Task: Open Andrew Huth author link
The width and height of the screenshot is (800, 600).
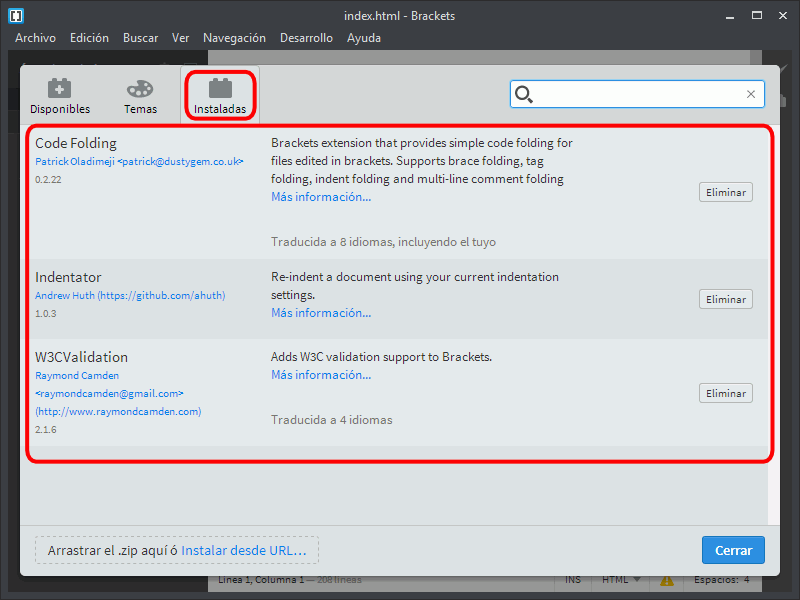Action: coord(130,295)
